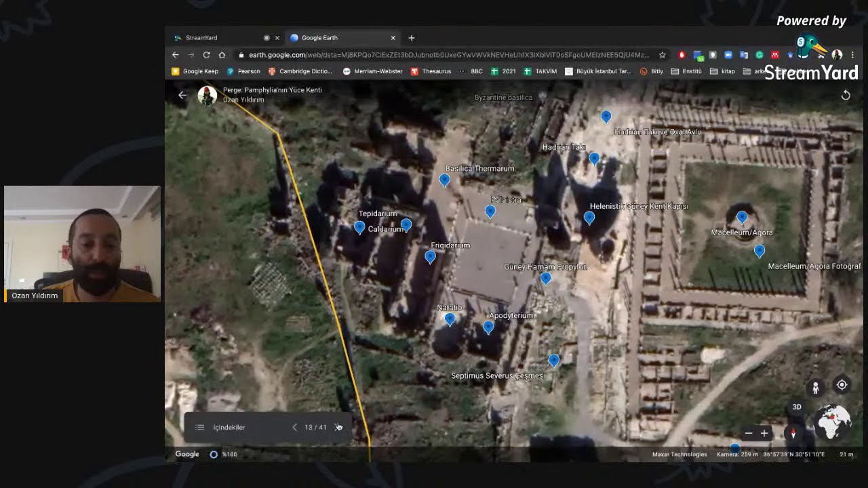
Task: Switch to the StreamYard browser tab
Action: tap(224, 38)
